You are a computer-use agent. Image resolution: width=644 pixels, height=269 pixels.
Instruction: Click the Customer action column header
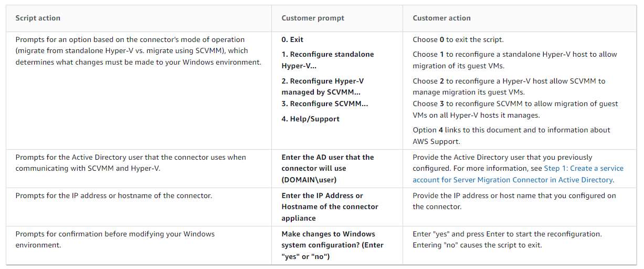[441, 18]
